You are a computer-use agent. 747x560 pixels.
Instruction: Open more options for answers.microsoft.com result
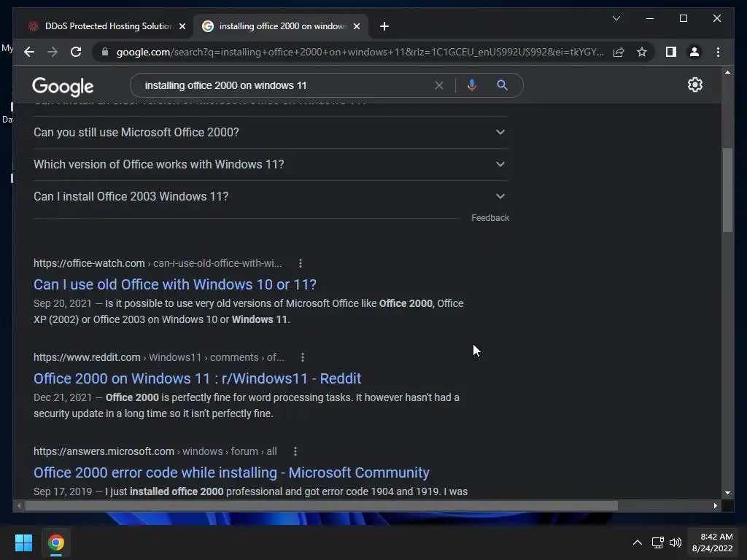[295, 451]
